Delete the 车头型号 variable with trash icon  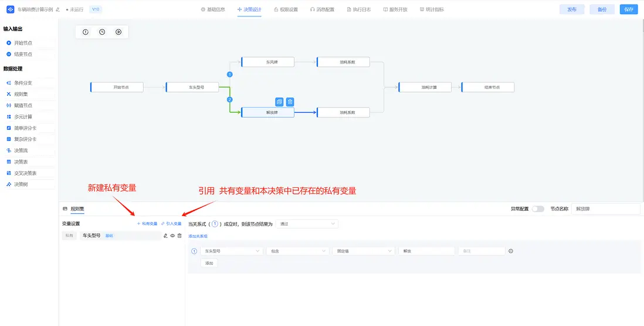tap(179, 236)
